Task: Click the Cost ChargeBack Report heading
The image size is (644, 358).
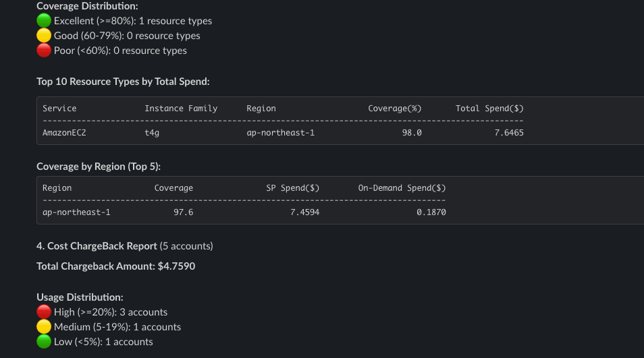Action: (x=97, y=246)
